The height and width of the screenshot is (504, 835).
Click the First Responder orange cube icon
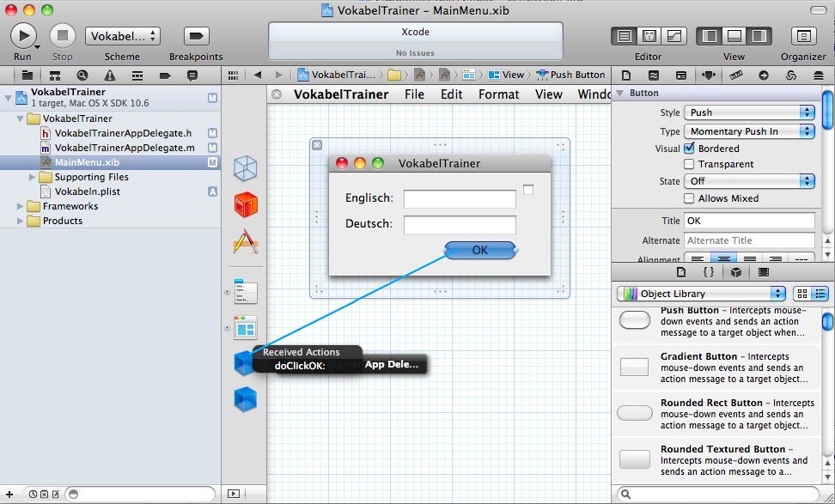click(246, 204)
